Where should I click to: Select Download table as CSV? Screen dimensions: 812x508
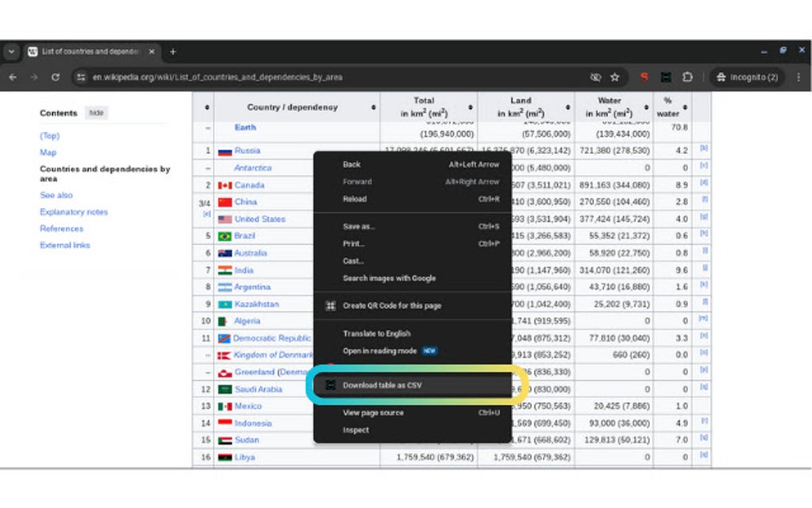point(381,385)
